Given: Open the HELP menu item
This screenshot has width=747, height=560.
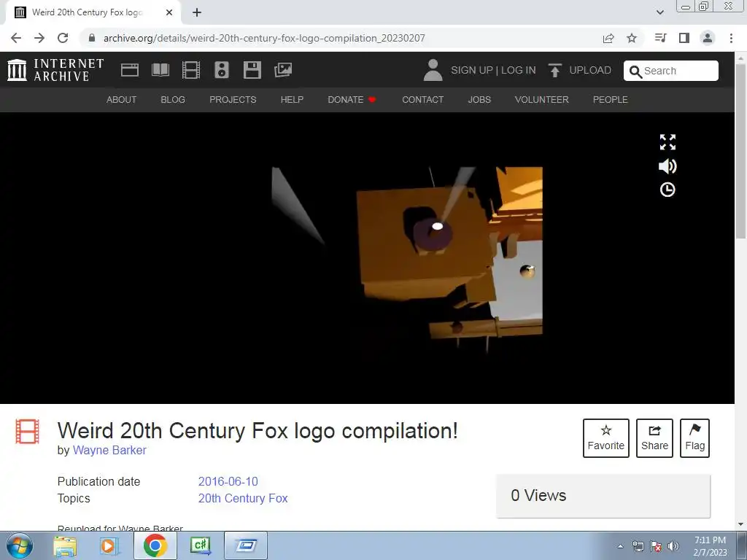Looking at the screenshot, I should [292, 99].
